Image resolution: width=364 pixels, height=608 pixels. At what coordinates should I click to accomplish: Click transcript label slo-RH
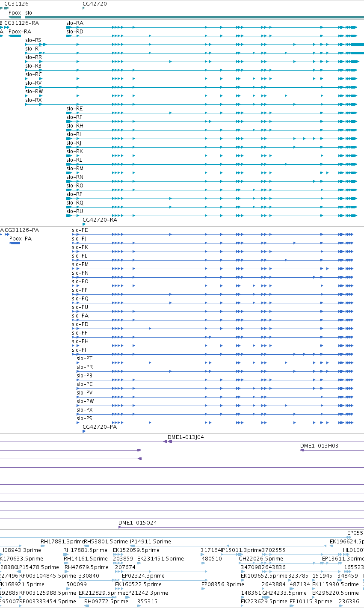click(75, 126)
